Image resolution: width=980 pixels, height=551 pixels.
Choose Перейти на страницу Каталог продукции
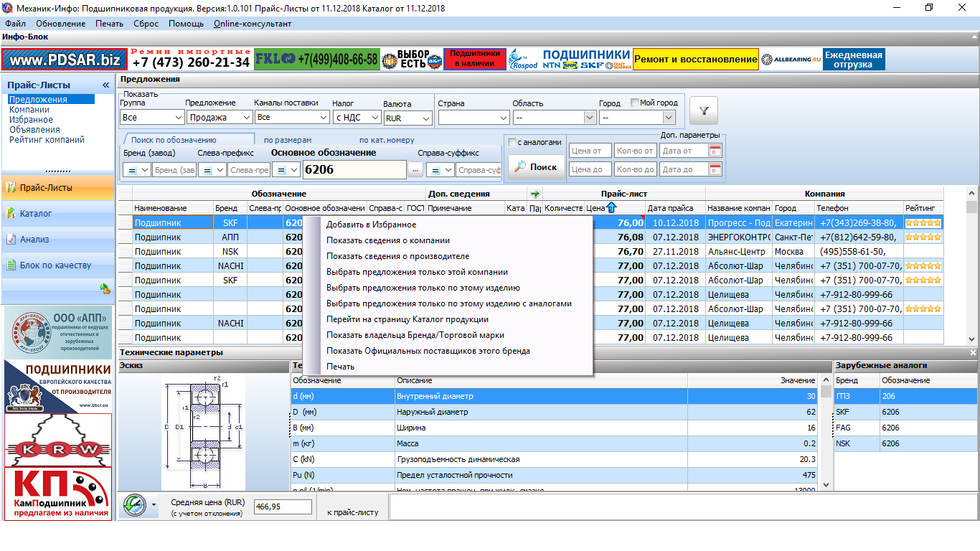point(407,319)
